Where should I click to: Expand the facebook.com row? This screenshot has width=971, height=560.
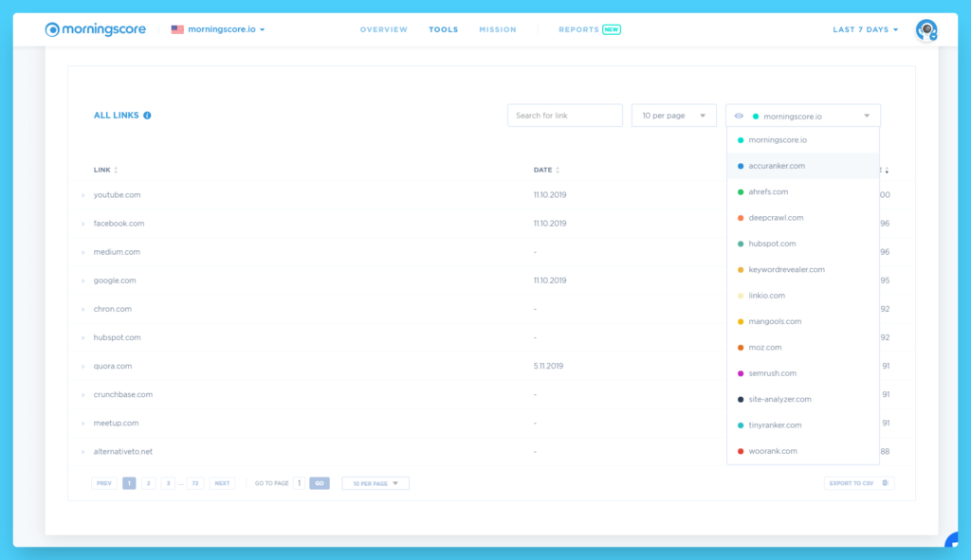tap(83, 224)
